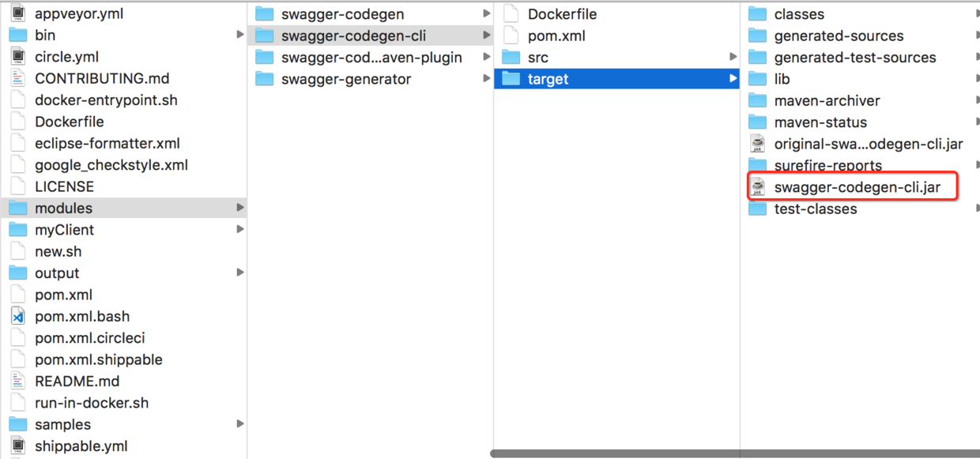Viewport: 980px width, 459px height.
Task: Select the Dockerfile in the third column
Action: click(x=562, y=14)
